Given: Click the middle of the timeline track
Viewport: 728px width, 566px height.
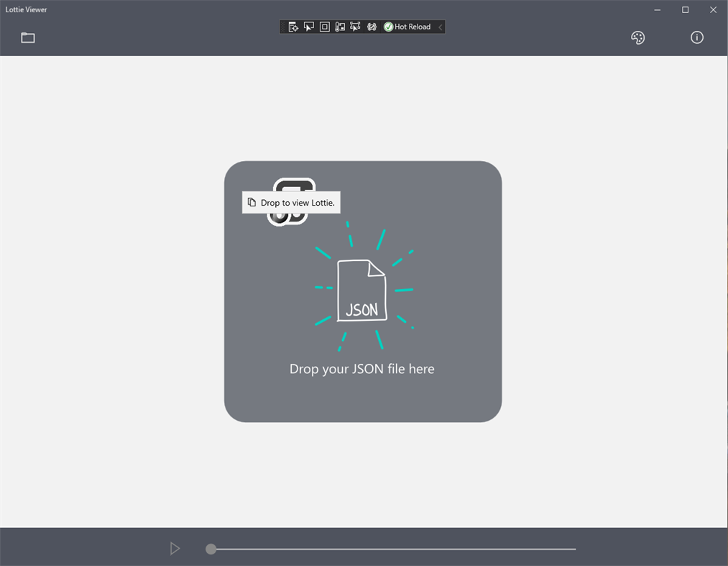Looking at the screenshot, I should point(393,549).
